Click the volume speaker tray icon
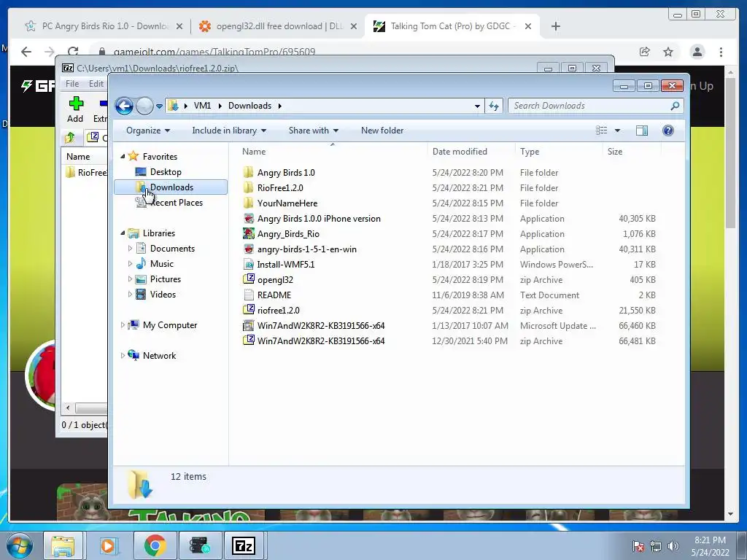Image resolution: width=747 pixels, height=560 pixels. point(673,546)
